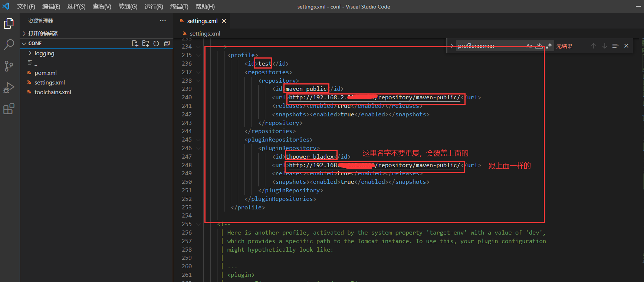The height and width of the screenshot is (282, 644).
Task: Place cursor on test profile id
Action: click(265, 64)
